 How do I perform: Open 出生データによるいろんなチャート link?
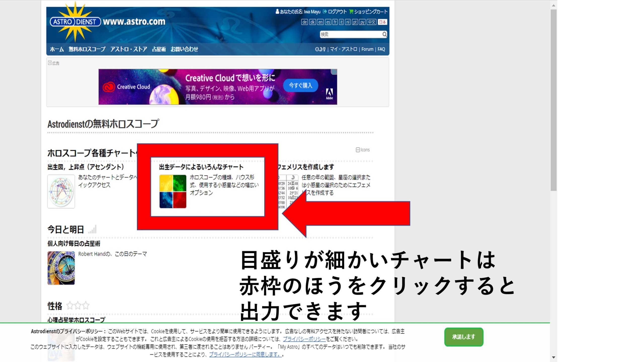(x=201, y=167)
